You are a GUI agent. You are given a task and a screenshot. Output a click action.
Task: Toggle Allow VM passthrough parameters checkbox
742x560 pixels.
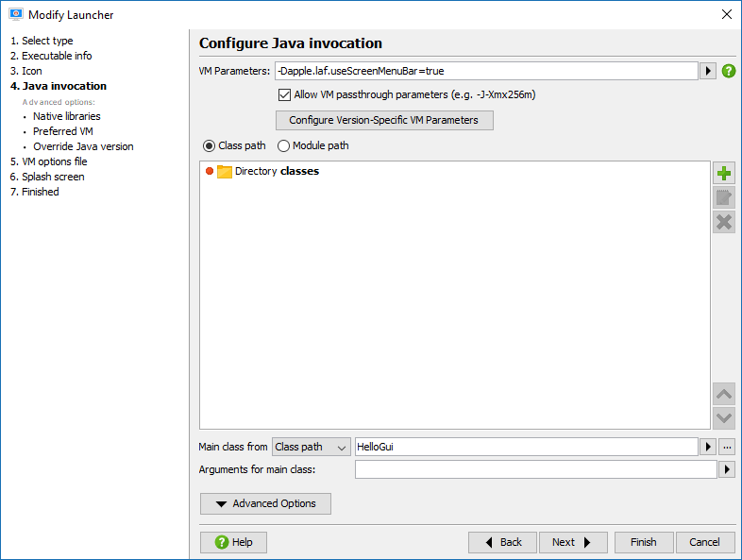284,94
